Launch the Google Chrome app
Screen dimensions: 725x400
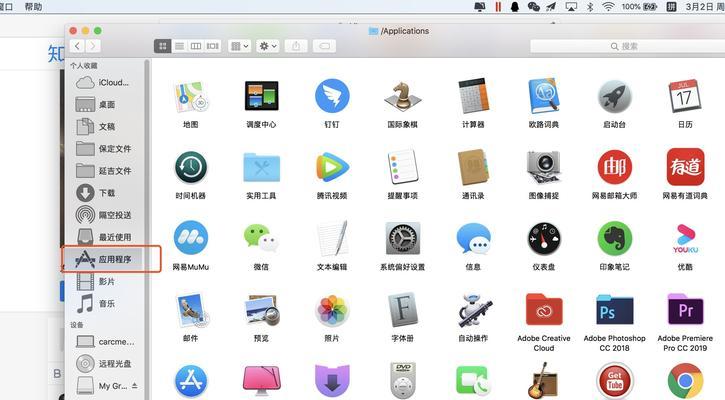click(x=685, y=382)
